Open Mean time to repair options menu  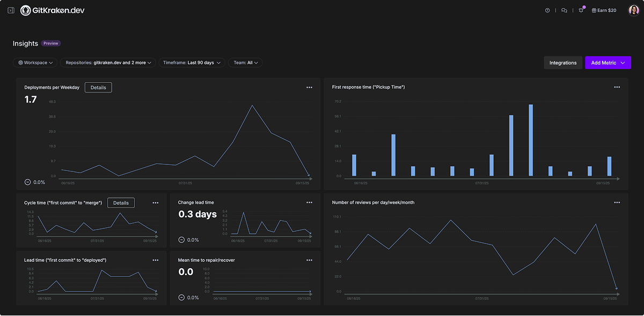click(x=309, y=260)
